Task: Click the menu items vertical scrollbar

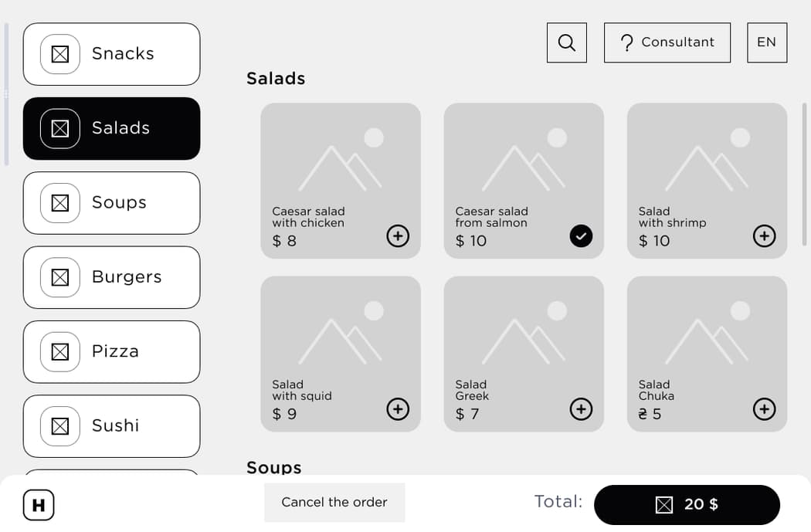Action: tap(804, 174)
